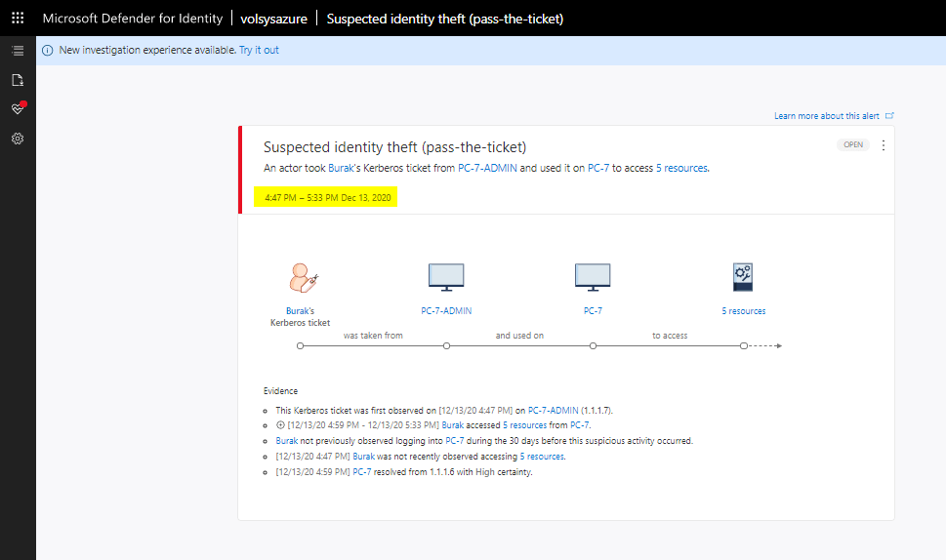Click the PC-7-ADMIN computer icon
This screenshot has height=560, width=946.
tap(446, 278)
